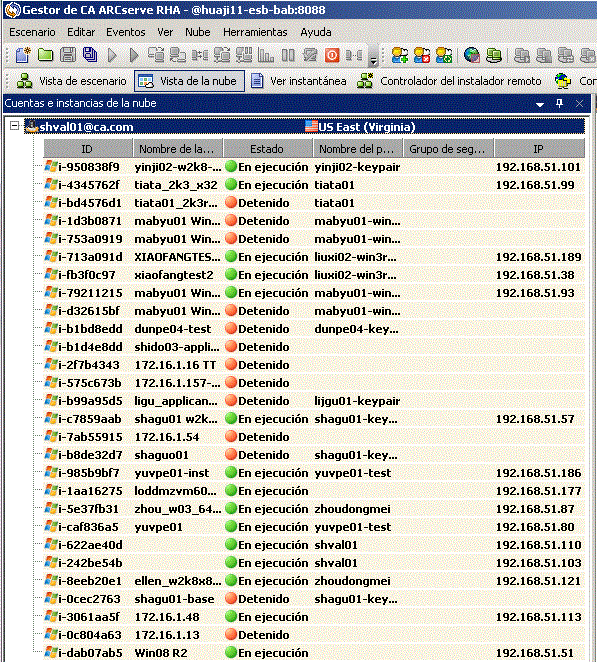The width and height of the screenshot is (597, 662).
Task: Click the pin (auto-hide) icon of the cloud panel
Action: coord(559,103)
